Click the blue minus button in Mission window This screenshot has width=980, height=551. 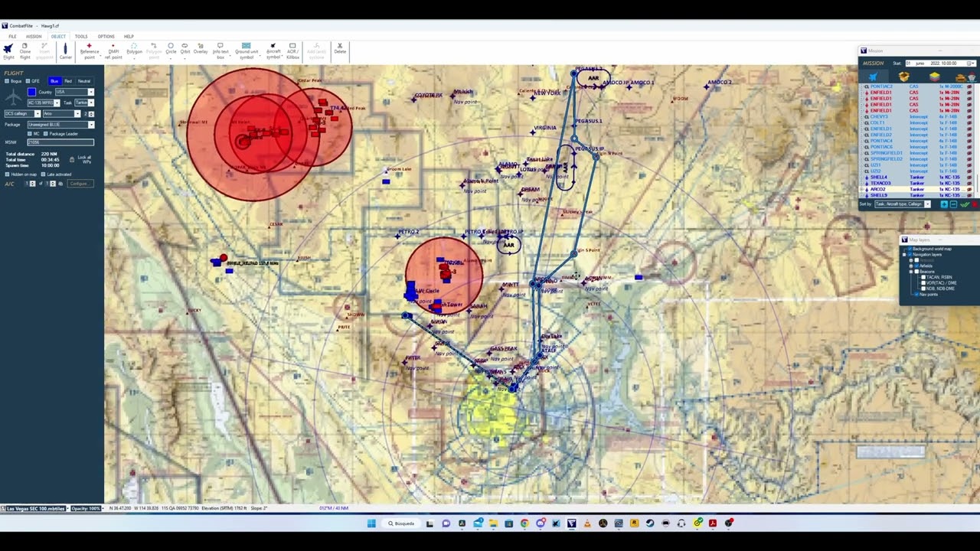coord(954,204)
